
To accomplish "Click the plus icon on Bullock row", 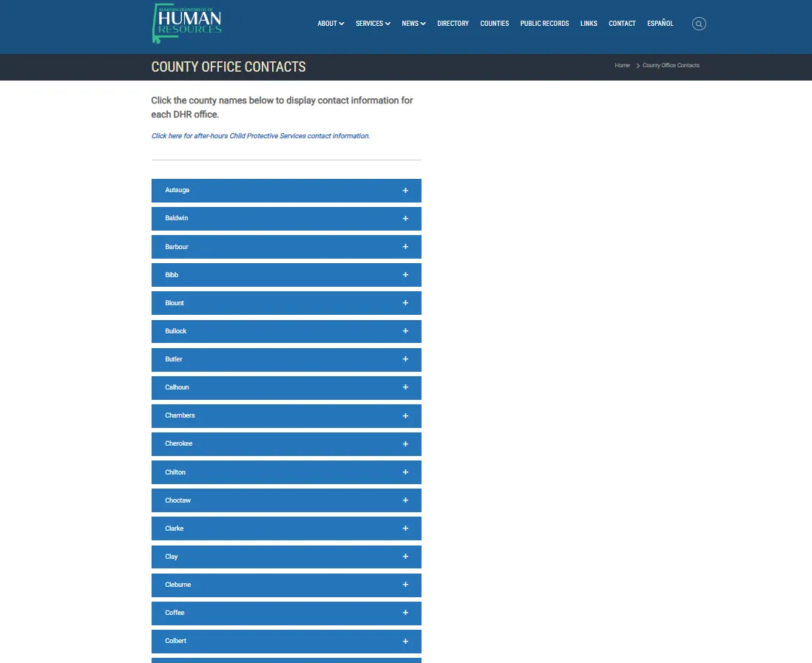I will 405,330.
